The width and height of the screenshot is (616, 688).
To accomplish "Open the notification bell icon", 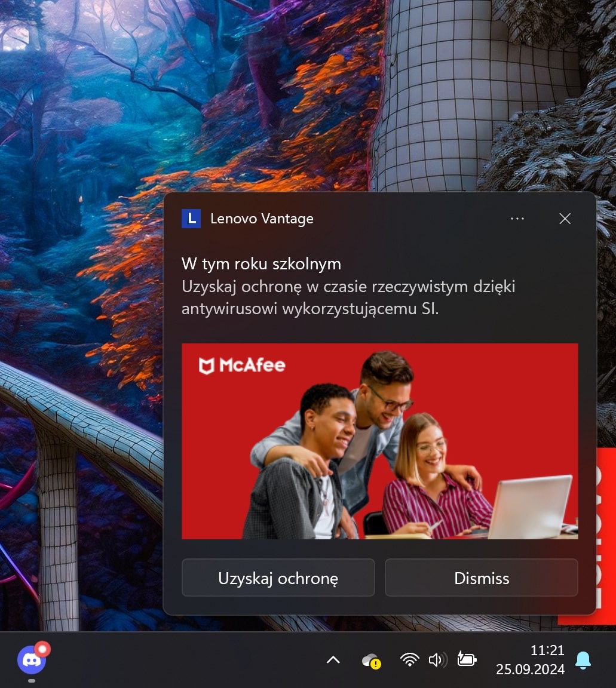I will point(583,660).
